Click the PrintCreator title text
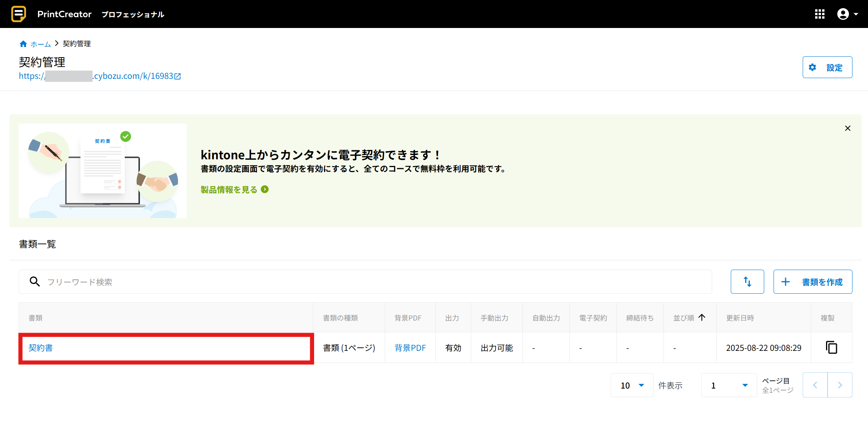868x441 pixels. click(65, 14)
